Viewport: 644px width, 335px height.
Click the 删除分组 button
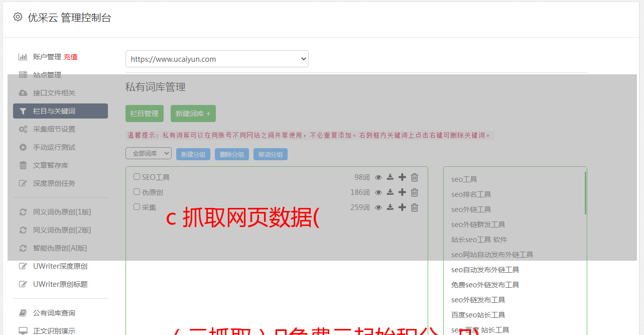click(x=232, y=155)
